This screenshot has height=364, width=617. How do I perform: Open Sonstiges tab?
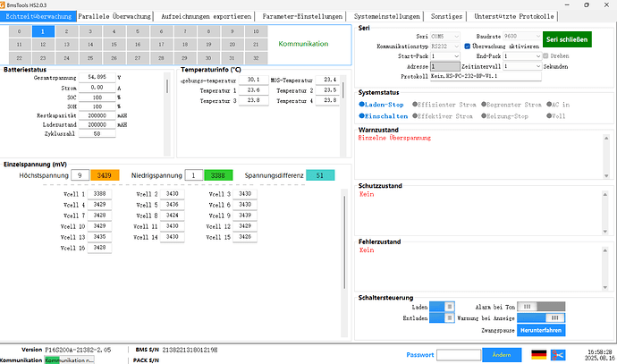pos(446,16)
